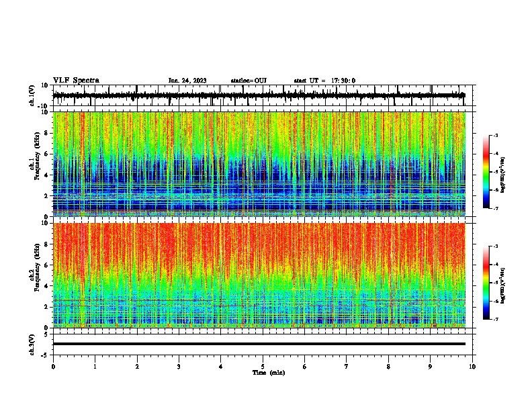Click the ch.1 spectrogram color scale bar
The height and width of the screenshot is (411, 532).
pyautogui.click(x=486, y=172)
